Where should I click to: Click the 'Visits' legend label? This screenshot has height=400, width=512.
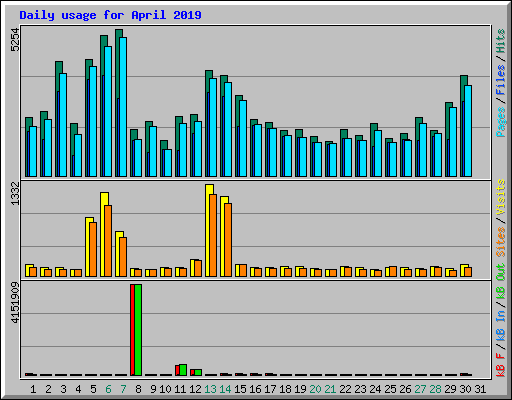(500, 197)
